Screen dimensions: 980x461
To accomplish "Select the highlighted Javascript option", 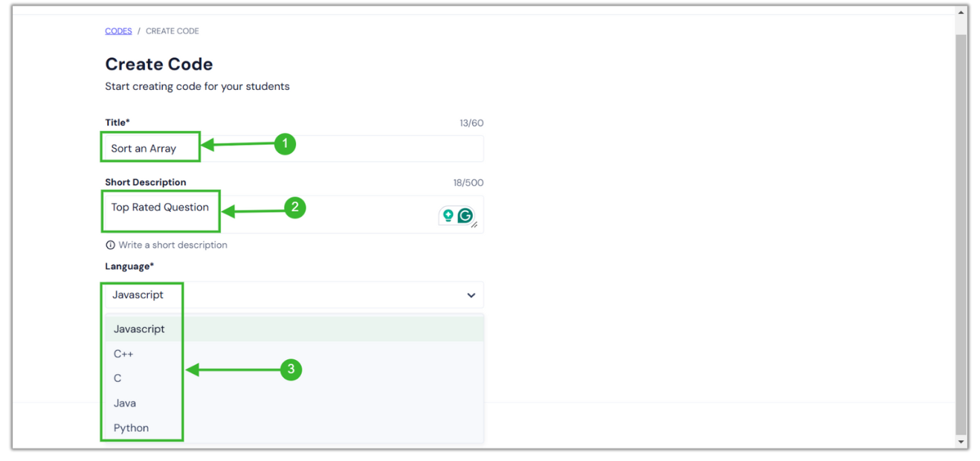I will [x=138, y=329].
